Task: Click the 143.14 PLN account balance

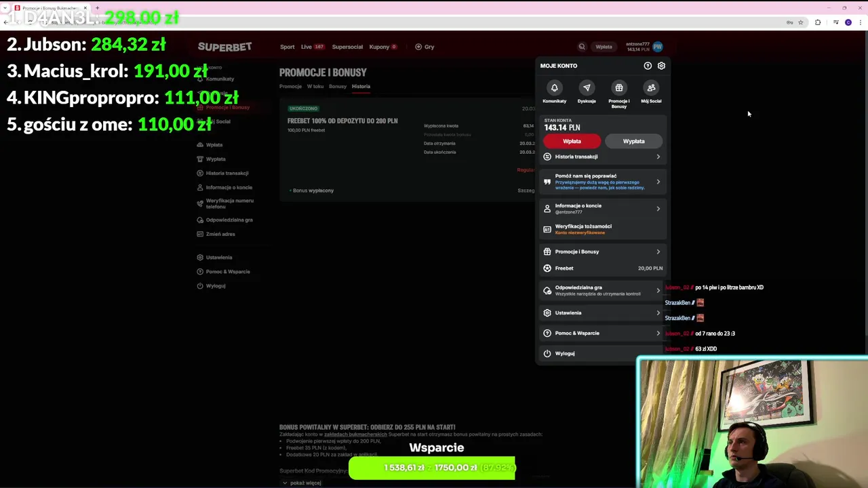Action: [x=561, y=127]
